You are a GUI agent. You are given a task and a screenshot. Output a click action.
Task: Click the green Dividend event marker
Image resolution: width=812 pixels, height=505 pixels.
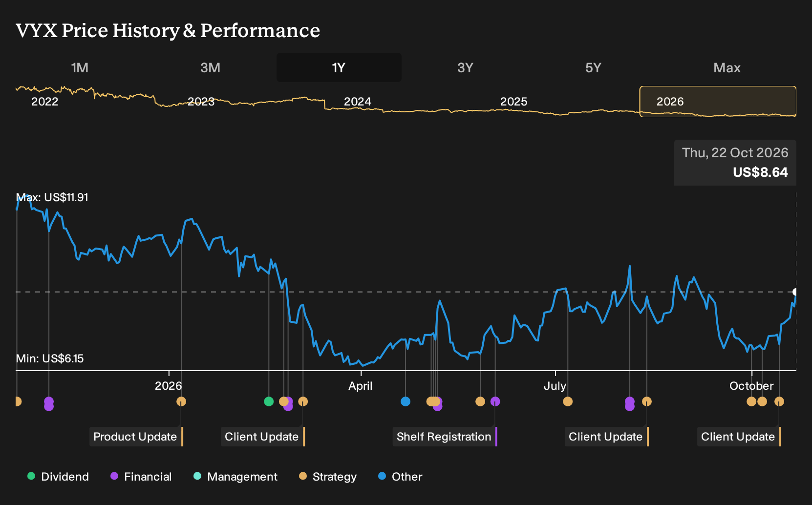(x=269, y=401)
